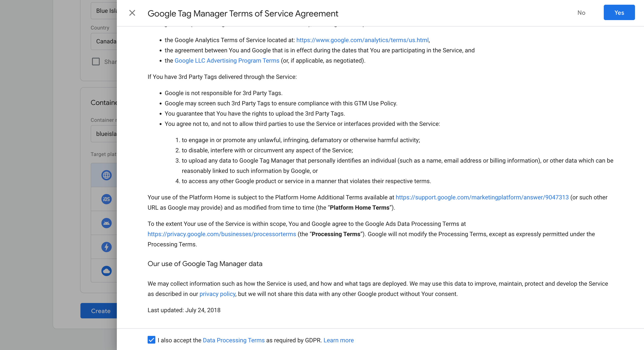Open the Canada country dropdown
This screenshot has width=644, height=350.
pyautogui.click(x=104, y=41)
